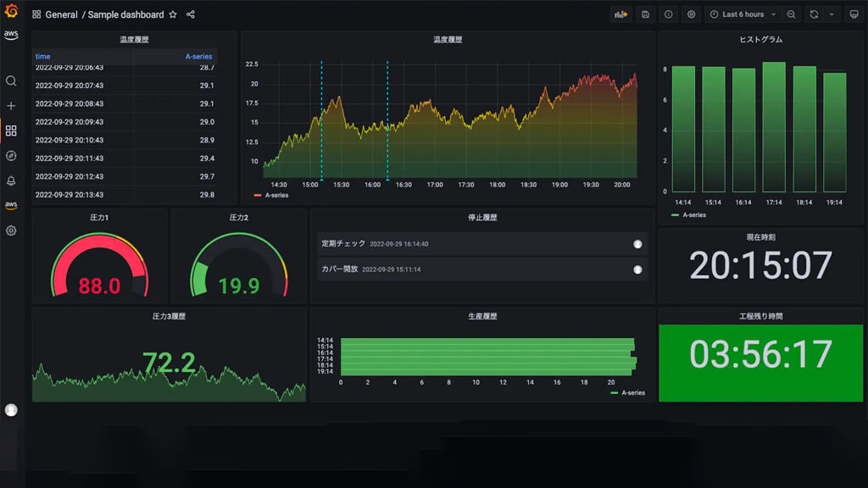Image resolution: width=868 pixels, height=488 pixels.
Task: Open the 圧力2 panel title menu
Action: pos(238,218)
